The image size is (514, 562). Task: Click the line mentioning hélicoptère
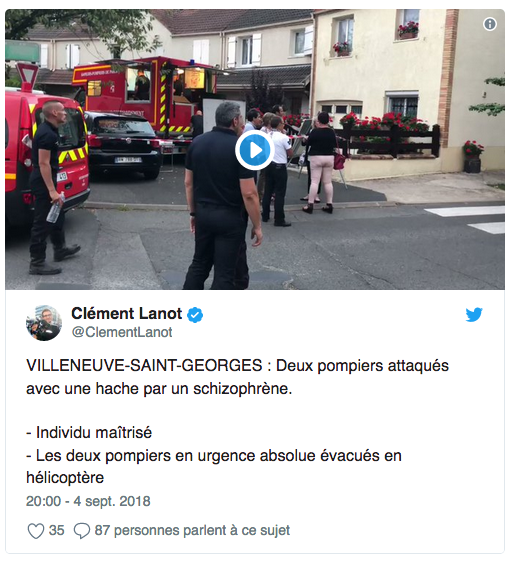tap(214, 466)
